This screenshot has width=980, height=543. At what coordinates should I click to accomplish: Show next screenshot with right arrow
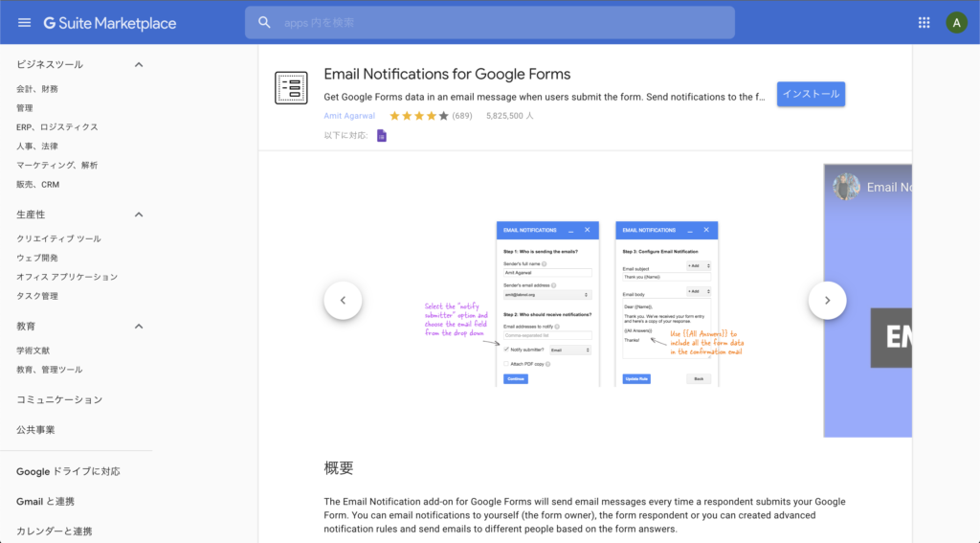pos(827,301)
